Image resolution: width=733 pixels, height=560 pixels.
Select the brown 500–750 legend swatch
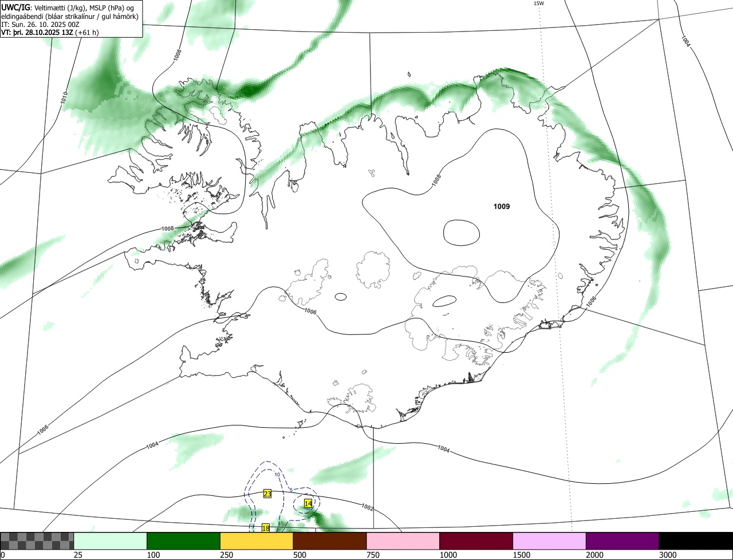[330, 541]
